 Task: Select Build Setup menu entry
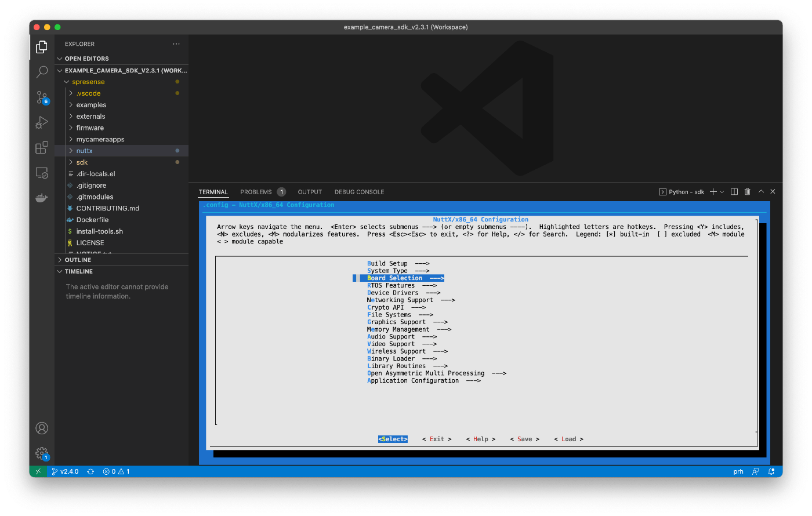coord(398,263)
